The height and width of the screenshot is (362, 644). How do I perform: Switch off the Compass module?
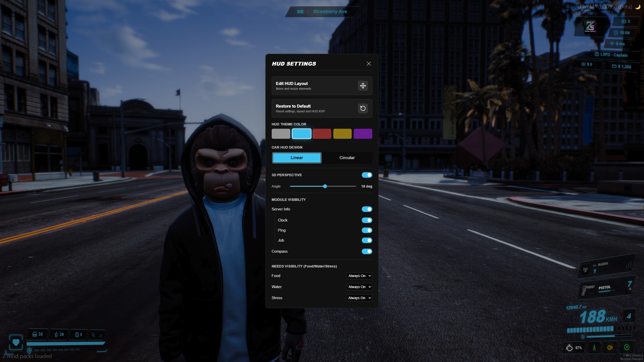tap(367, 251)
